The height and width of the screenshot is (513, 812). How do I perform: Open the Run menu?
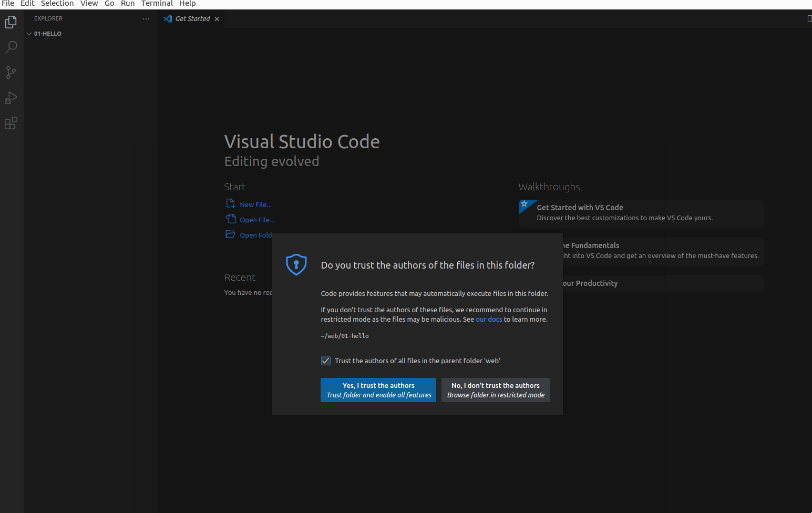point(128,4)
